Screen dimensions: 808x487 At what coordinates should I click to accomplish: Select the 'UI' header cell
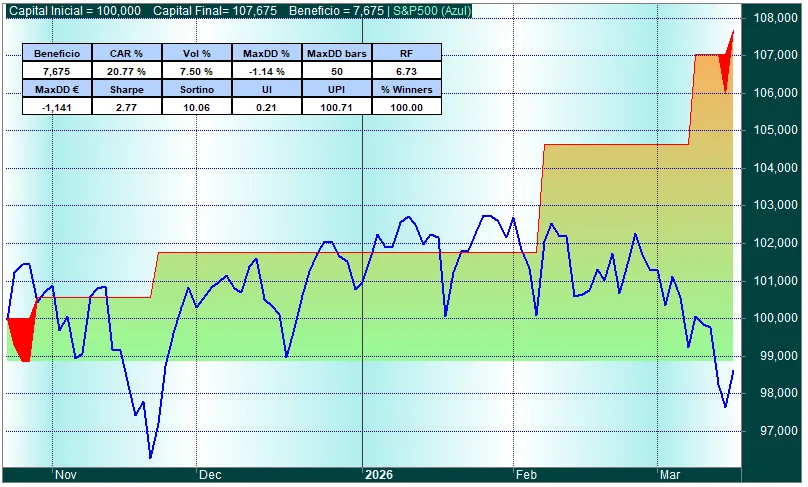(266, 89)
